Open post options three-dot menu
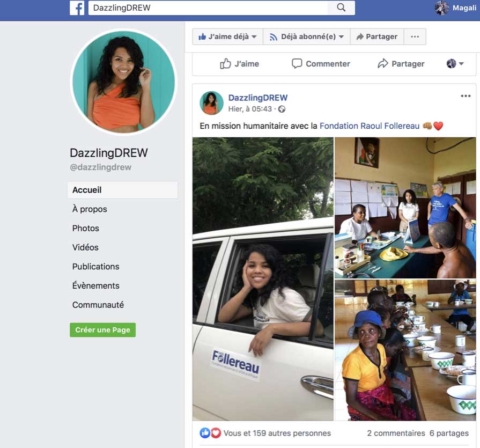The image size is (480, 448). [x=466, y=96]
